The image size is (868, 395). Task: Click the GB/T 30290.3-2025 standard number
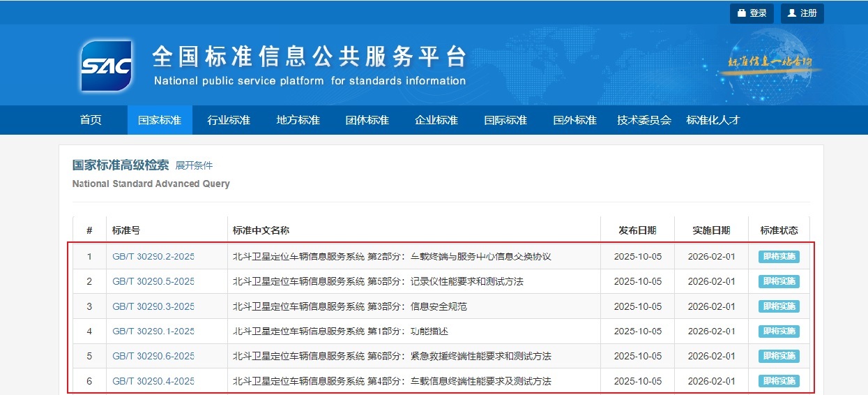coord(153,306)
